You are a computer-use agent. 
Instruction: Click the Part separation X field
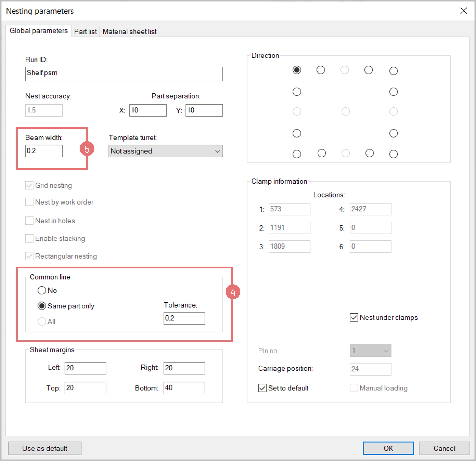(148, 110)
